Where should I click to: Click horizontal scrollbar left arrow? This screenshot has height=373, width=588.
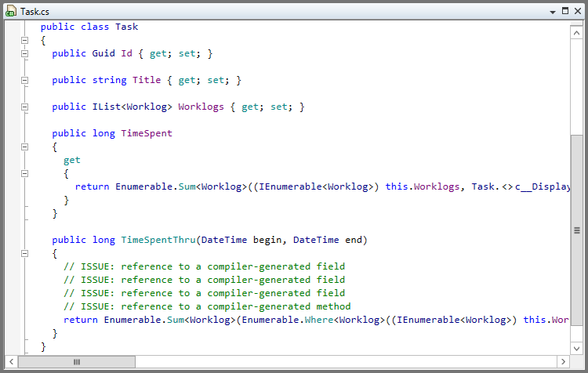pyautogui.click(x=12, y=362)
